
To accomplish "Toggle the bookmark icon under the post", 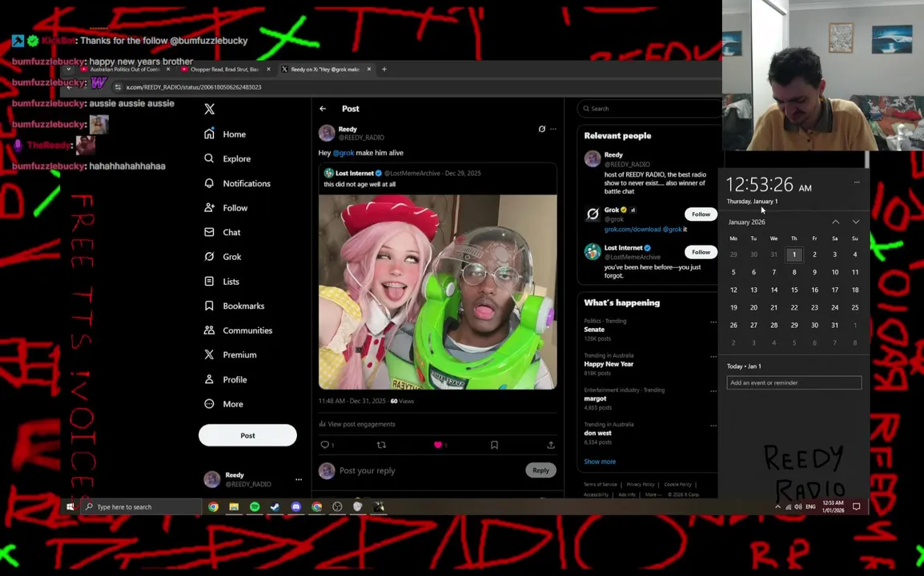I will coord(494,445).
